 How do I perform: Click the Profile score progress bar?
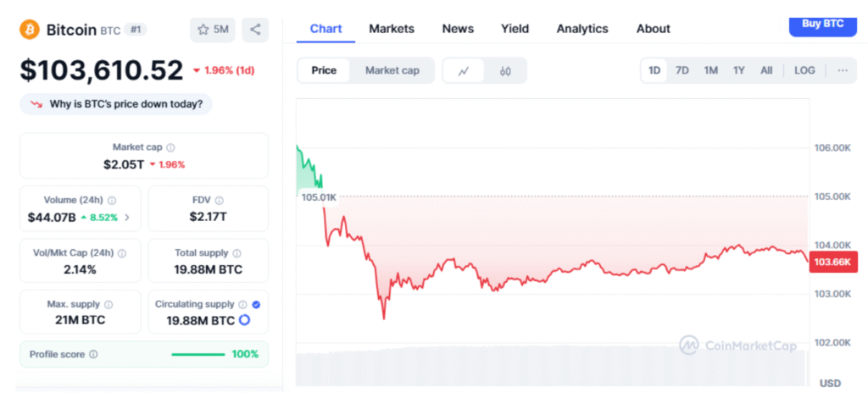point(198,354)
